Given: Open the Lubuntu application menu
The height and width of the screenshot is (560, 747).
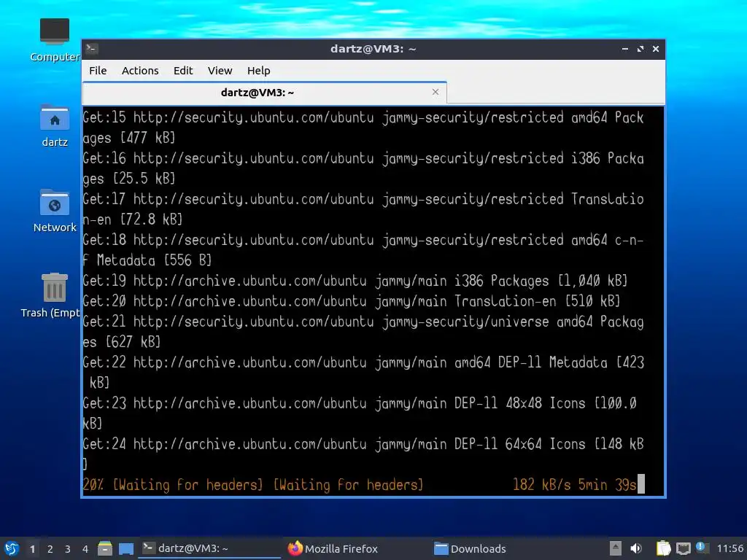Looking at the screenshot, I should tap(12, 548).
